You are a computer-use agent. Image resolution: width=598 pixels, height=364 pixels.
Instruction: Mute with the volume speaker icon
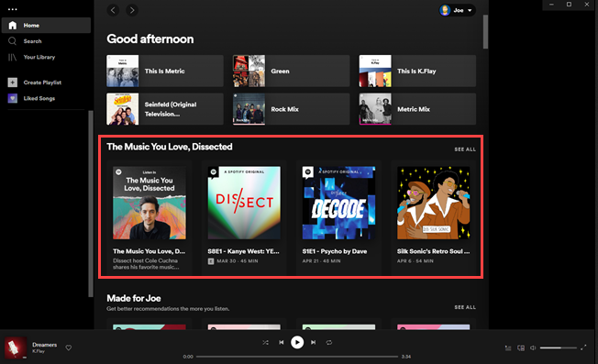[533, 348]
